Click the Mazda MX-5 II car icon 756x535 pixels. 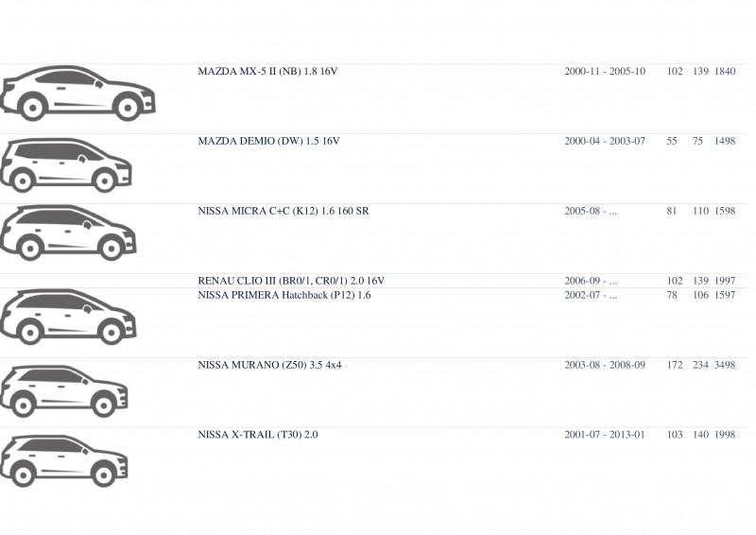[77, 94]
